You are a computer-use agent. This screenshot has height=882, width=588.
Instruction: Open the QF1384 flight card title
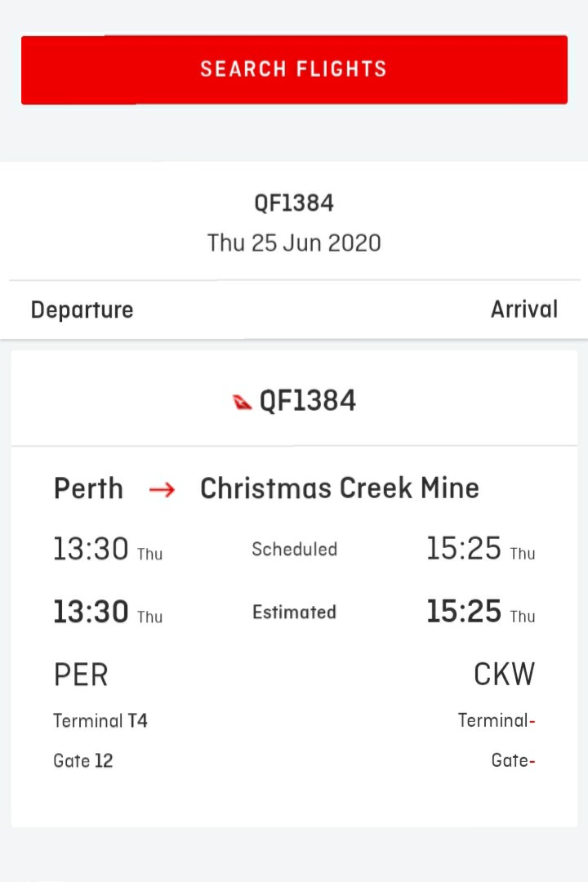coord(307,401)
